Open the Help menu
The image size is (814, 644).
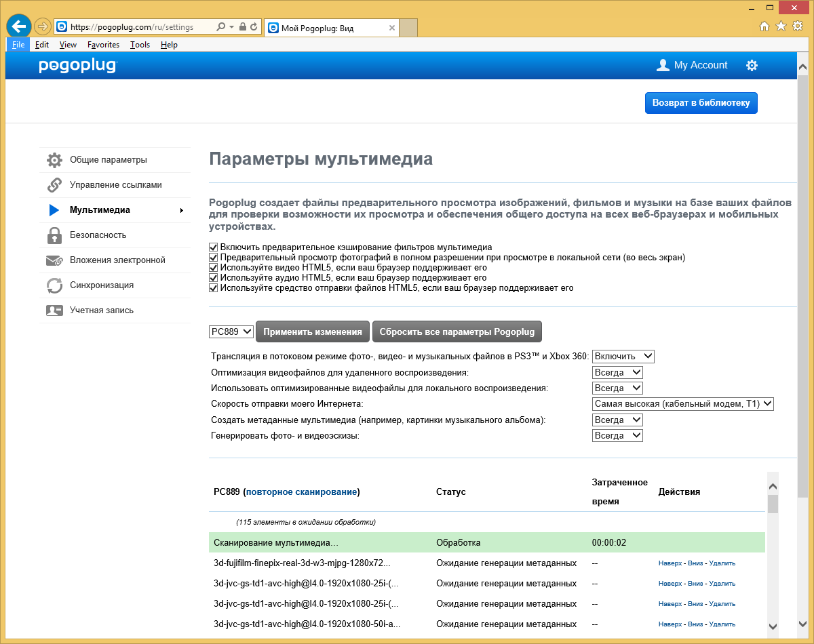click(x=169, y=45)
